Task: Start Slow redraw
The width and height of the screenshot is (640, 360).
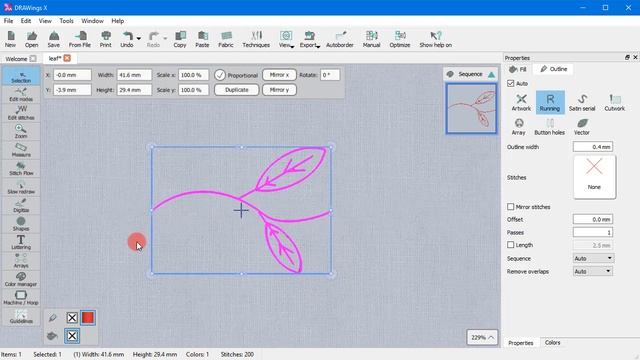Action: [21, 187]
